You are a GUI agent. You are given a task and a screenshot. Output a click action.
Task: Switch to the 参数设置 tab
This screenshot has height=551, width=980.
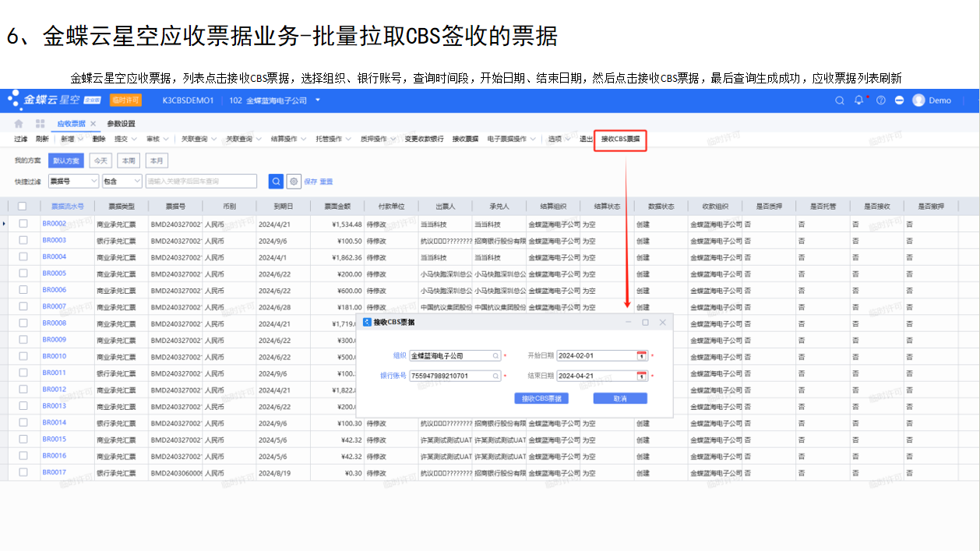click(121, 124)
